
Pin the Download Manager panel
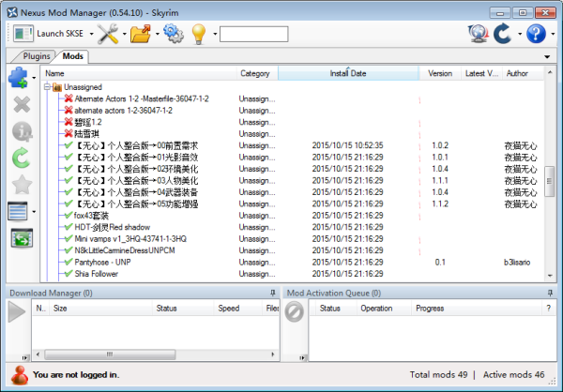pos(273,293)
